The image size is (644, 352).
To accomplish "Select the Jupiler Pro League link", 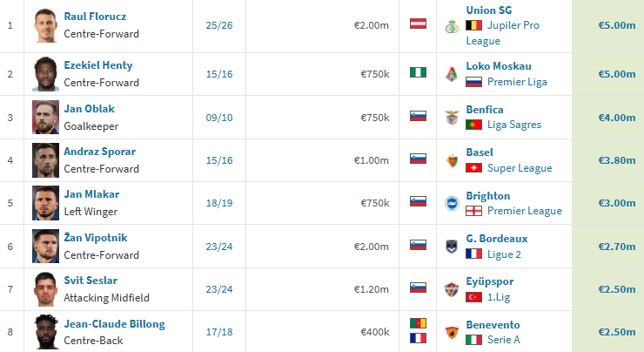I will (513, 25).
